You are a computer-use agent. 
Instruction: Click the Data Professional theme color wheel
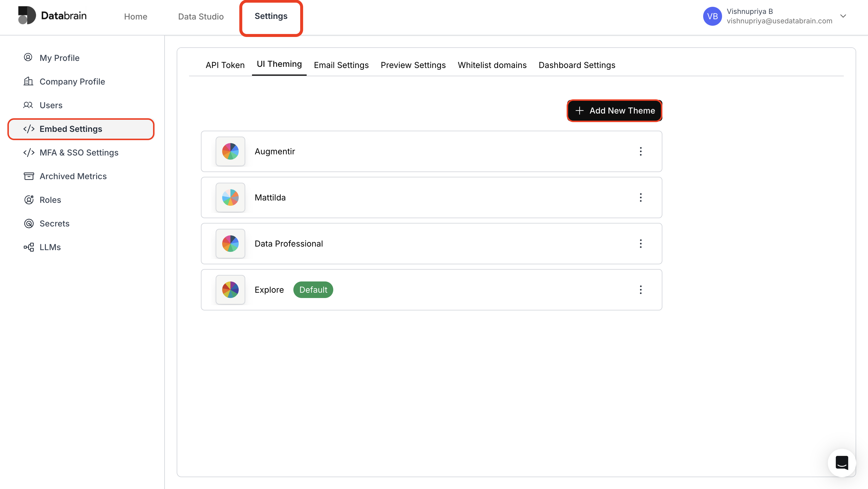point(230,244)
